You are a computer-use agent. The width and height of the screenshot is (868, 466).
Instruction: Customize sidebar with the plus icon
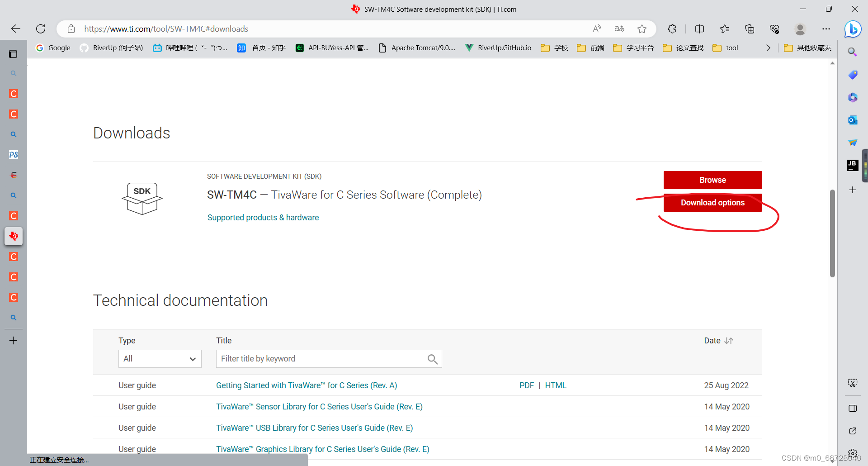coord(853,190)
